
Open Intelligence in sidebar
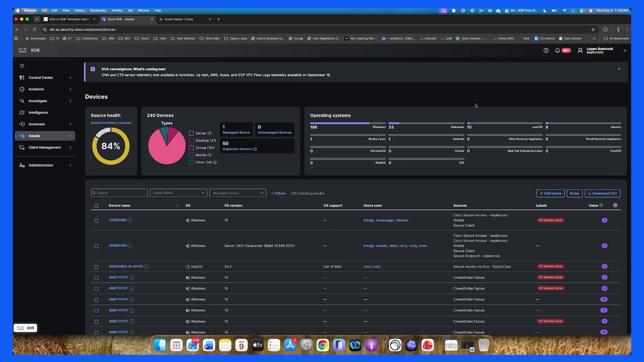tap(45, 113)
